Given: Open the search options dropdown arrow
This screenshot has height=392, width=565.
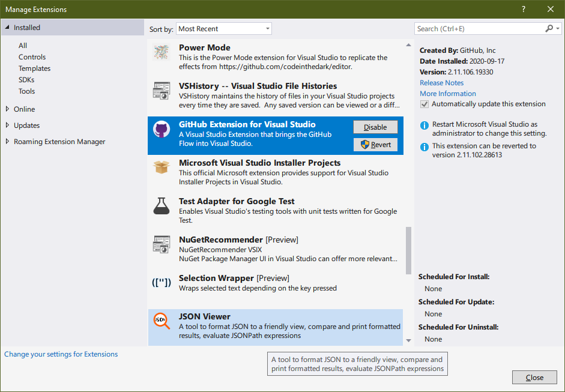Looking at the screenshot, I should pyautogui.click(x=558, y=28).
